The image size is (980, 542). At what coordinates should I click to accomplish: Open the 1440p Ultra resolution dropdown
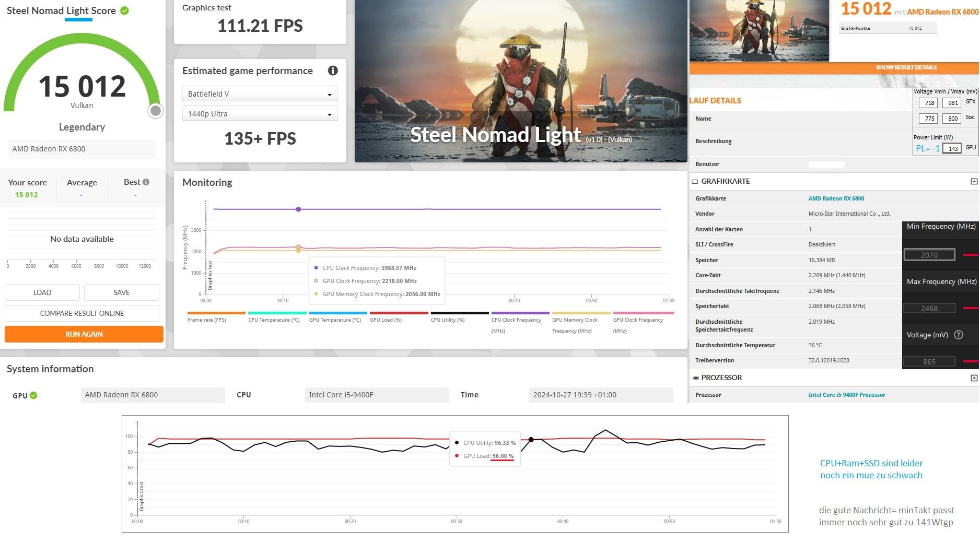pos(260,114)
